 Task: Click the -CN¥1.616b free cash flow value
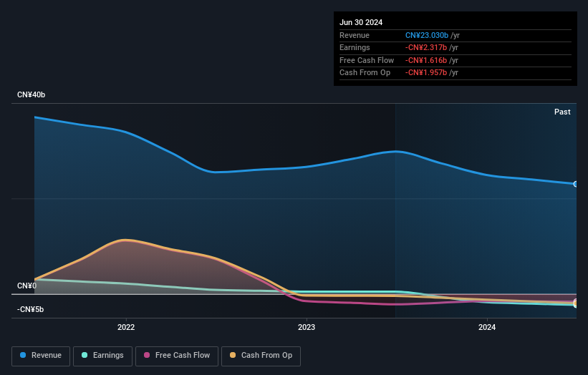point(426,60)
